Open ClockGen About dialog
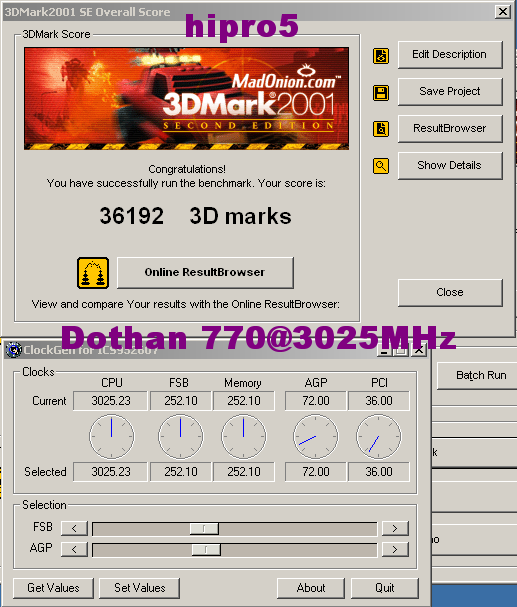Viewport: 517px width, 607px height. click(x=311, y=588)
